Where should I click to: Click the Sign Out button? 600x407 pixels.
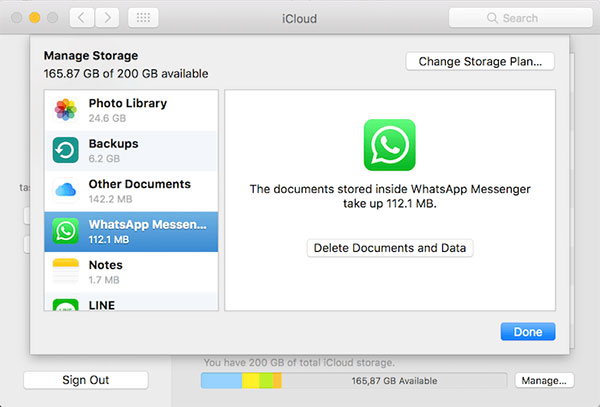pyautogui.click(x=86, y=380)
